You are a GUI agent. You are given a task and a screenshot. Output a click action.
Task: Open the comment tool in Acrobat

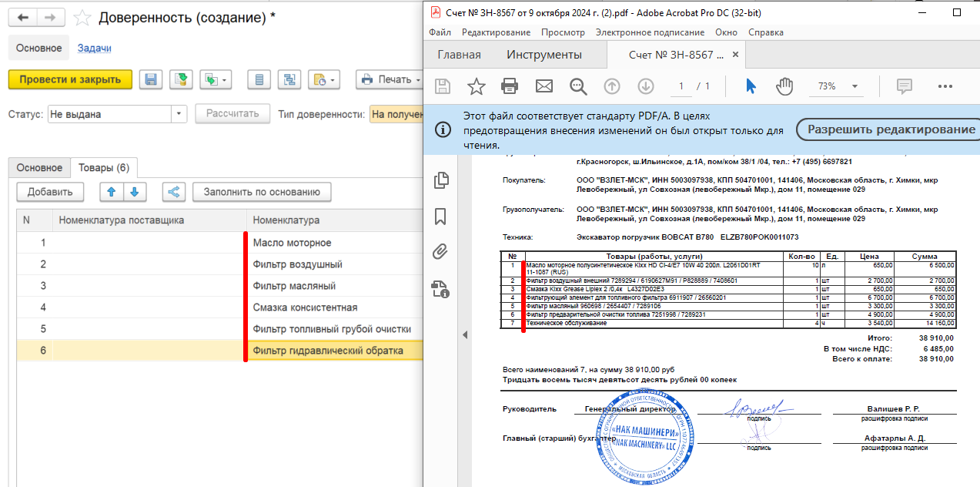(905, 86)
